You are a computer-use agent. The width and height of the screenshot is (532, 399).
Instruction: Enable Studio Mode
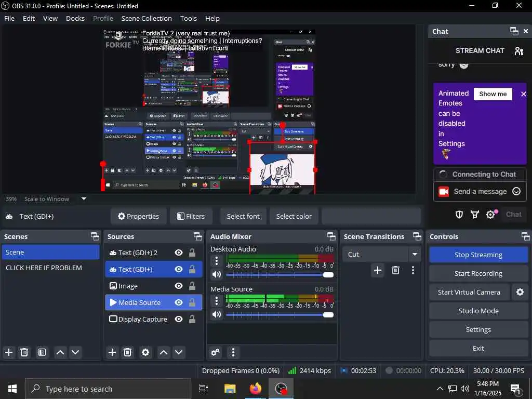click(478, 311)
